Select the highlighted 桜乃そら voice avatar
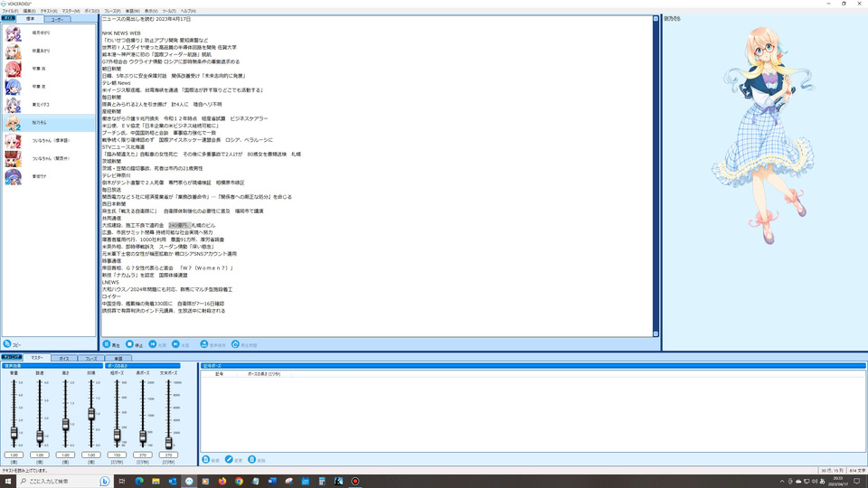Screen dimensions: 868x488 14,123
